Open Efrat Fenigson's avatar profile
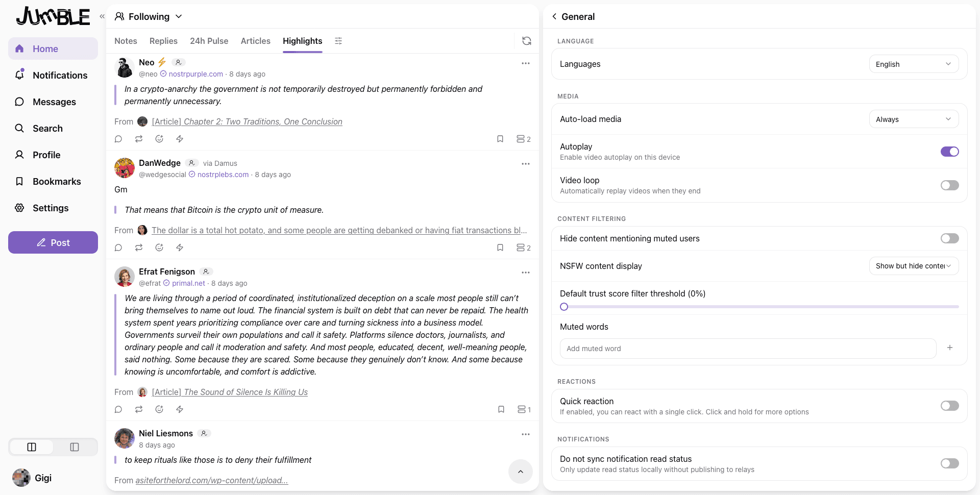 125,277
